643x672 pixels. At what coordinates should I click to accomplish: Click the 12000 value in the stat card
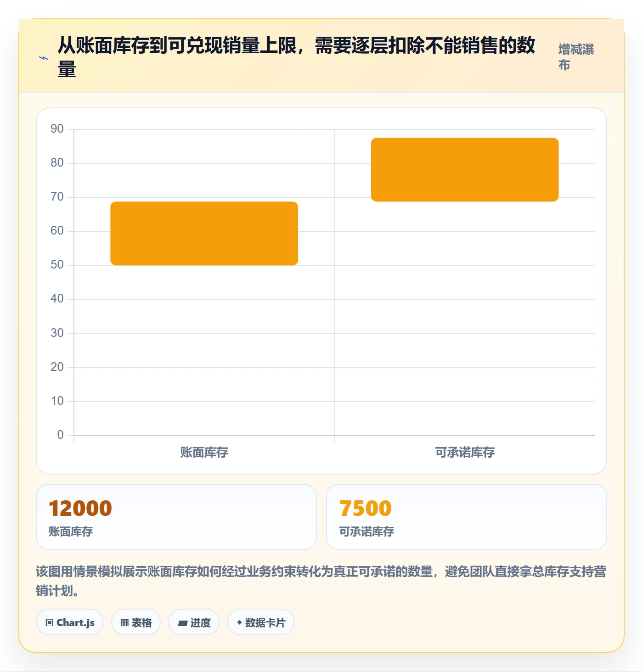pos(80,508)
